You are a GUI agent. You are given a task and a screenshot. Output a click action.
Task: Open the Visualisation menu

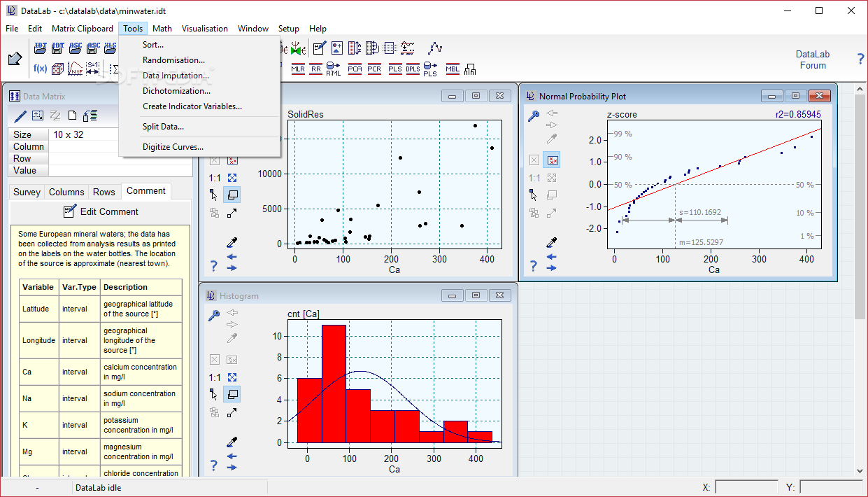click(x=205, y=29)
